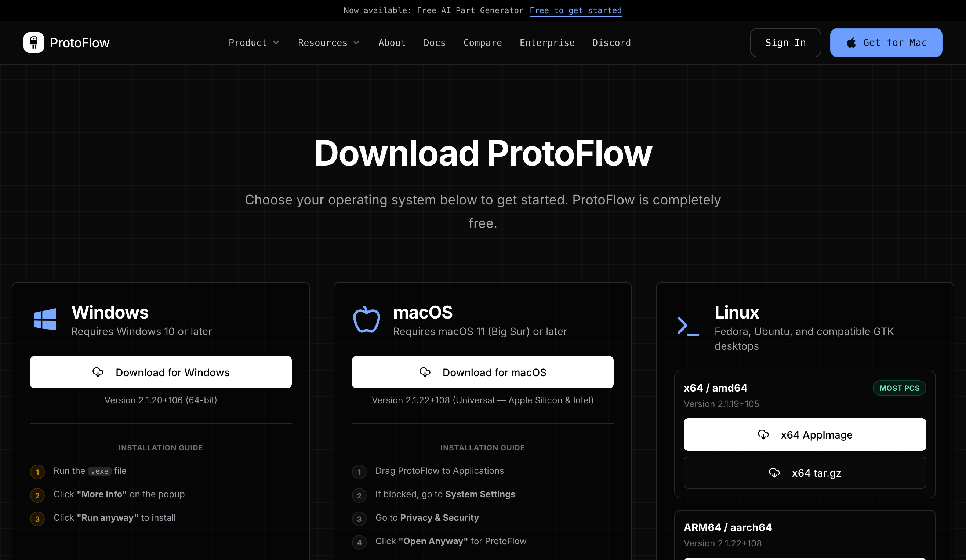Navigate to the Enterprise page

pyautogui.click(x=547, y=43)
